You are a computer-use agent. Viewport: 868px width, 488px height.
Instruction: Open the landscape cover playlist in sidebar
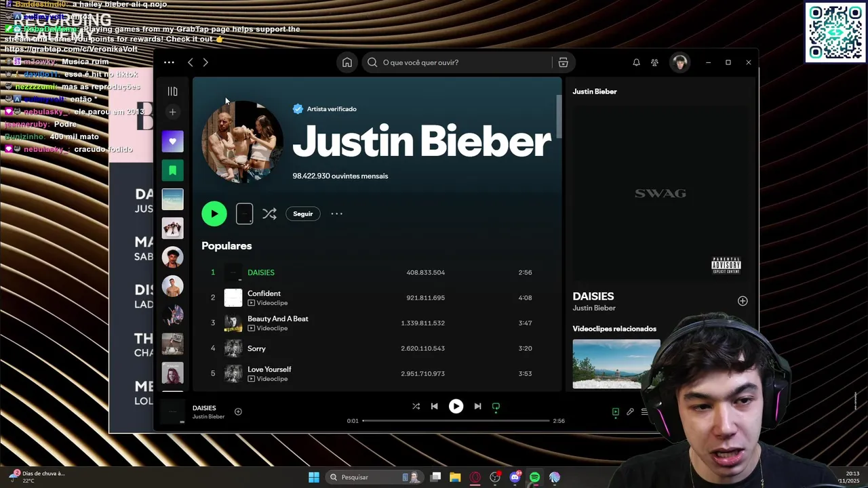pos(172,199)
